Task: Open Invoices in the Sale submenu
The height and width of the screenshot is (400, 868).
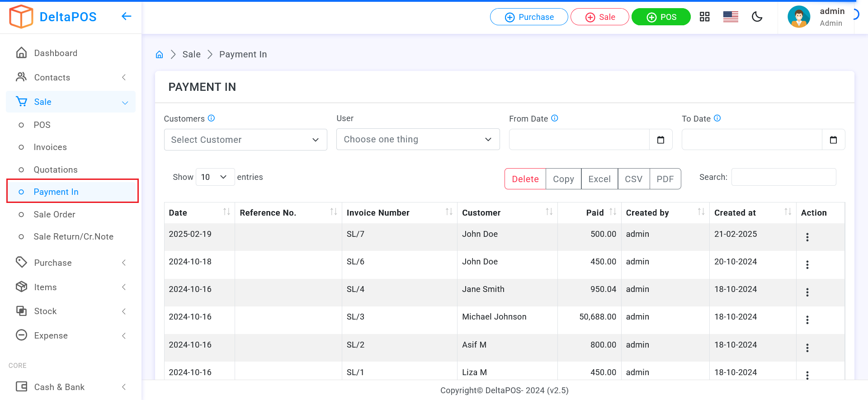Action: [x=50, y=147]
